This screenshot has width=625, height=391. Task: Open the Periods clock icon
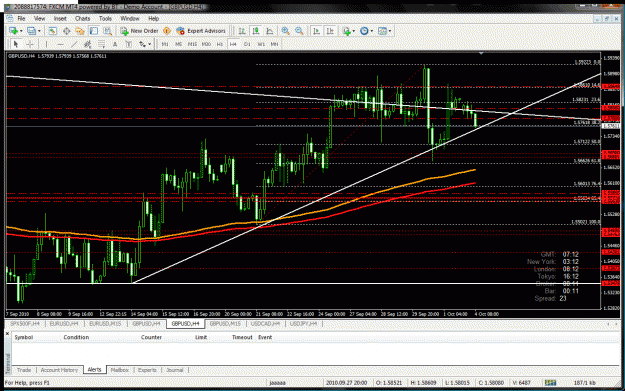click(364, 31)
